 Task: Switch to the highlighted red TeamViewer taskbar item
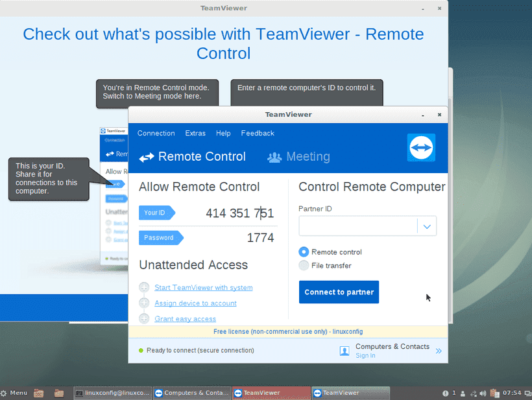[271, 393]
